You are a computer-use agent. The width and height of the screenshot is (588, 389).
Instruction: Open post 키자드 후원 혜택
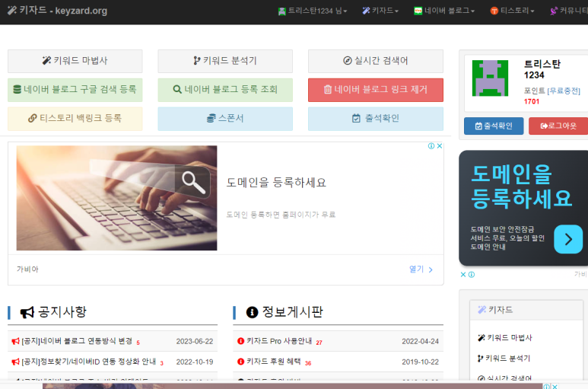point(274,362)
